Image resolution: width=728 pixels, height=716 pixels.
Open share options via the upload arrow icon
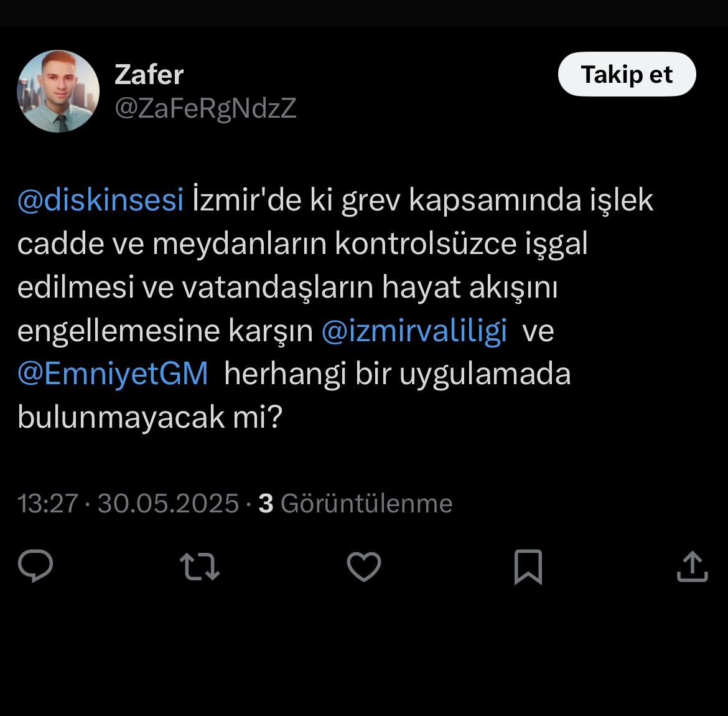[693, 566]
